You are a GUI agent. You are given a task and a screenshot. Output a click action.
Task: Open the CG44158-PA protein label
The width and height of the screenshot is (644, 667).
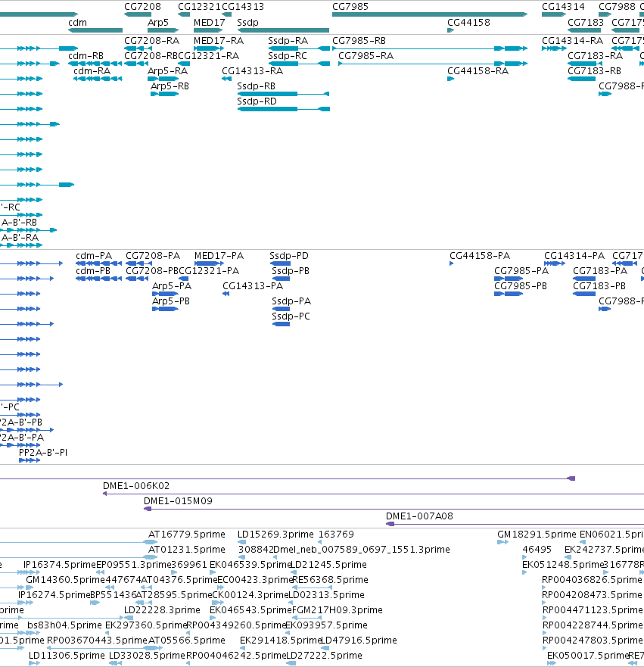pos(480,256)
